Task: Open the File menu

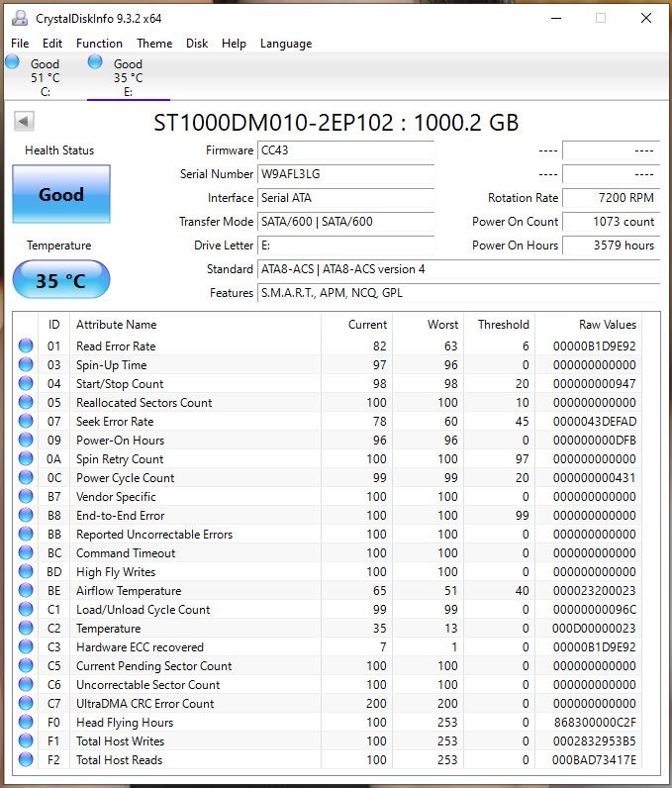Action: pyautogui.click(x=20, y=44)
